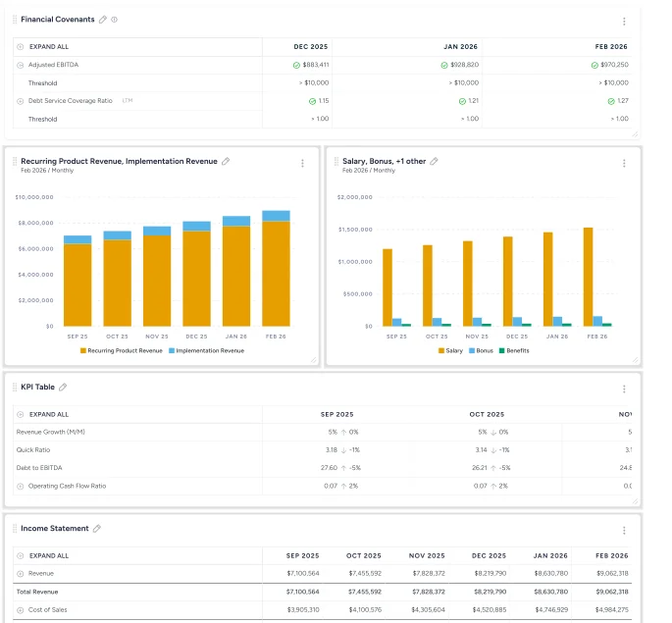
Task: Click the 27.60 Debt to EBITDA value
Action: pyautogui.click(x=330, y=468)
